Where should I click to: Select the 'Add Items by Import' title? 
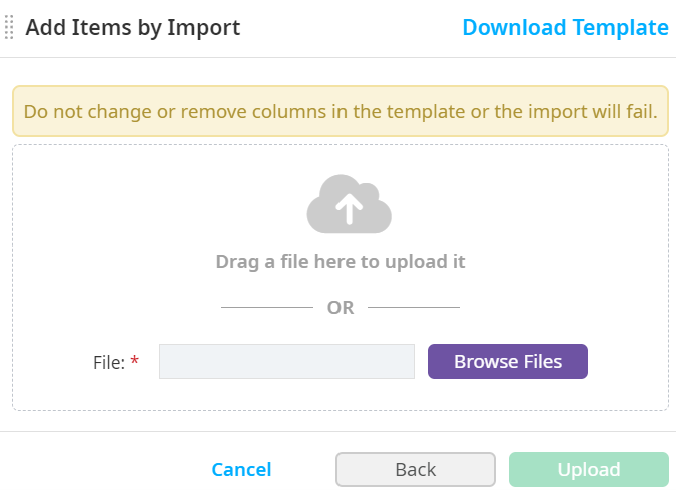(x=133, y=27)
